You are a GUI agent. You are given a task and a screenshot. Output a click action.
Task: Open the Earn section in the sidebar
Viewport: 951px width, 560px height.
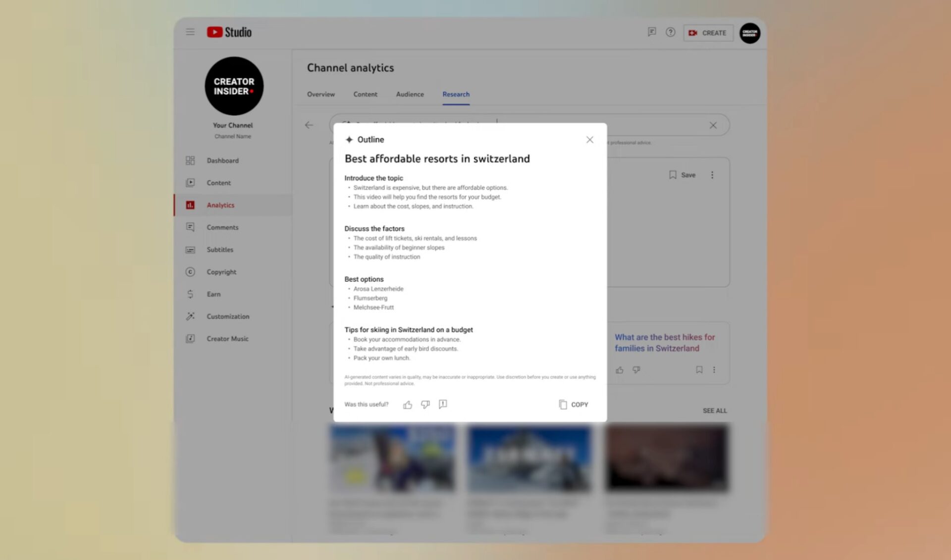(x=213, y=294)
